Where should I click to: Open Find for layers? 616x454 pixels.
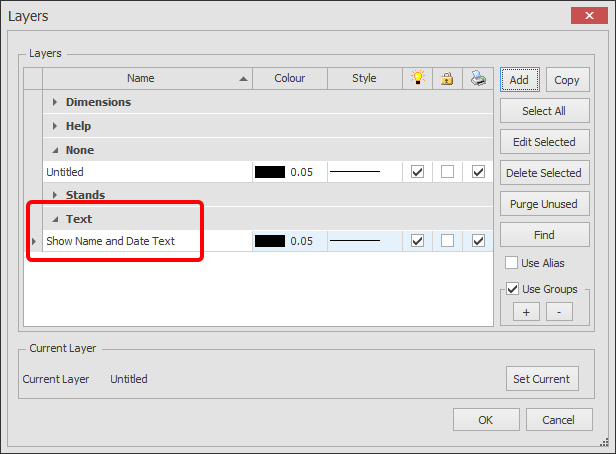[544, 235]
